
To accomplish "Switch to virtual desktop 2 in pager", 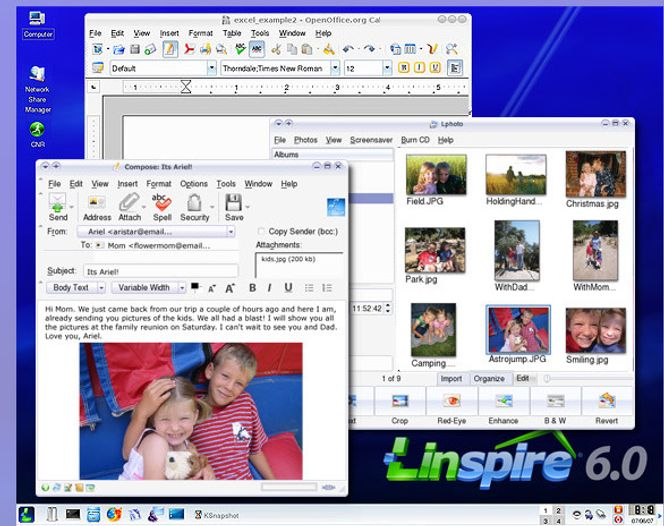I will [x=558, y=511].
